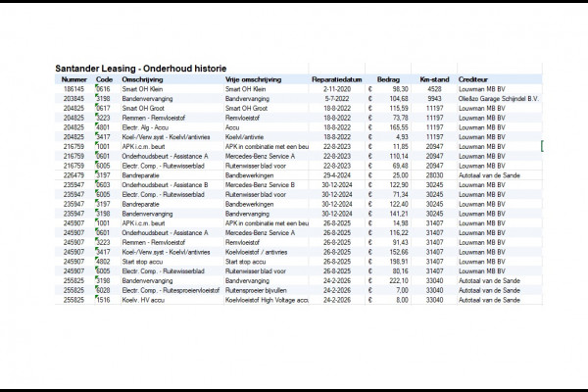Select amount cell 4,93
The image size is (588, 392).
[402, 137]
